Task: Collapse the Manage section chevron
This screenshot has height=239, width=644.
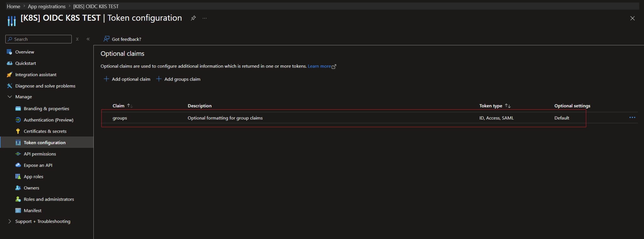Action: (10, 97)
